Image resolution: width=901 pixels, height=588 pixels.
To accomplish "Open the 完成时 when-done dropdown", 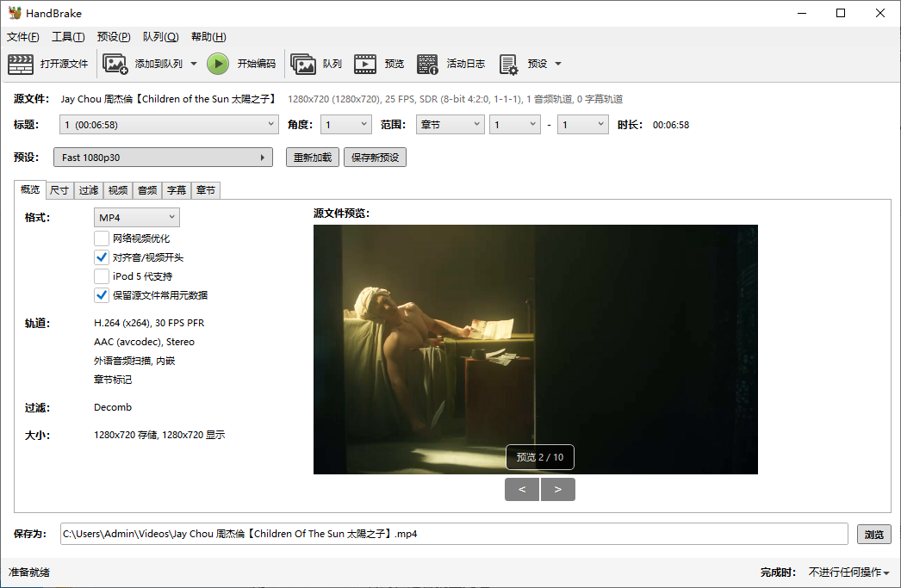I will click(x=848, y=572).
